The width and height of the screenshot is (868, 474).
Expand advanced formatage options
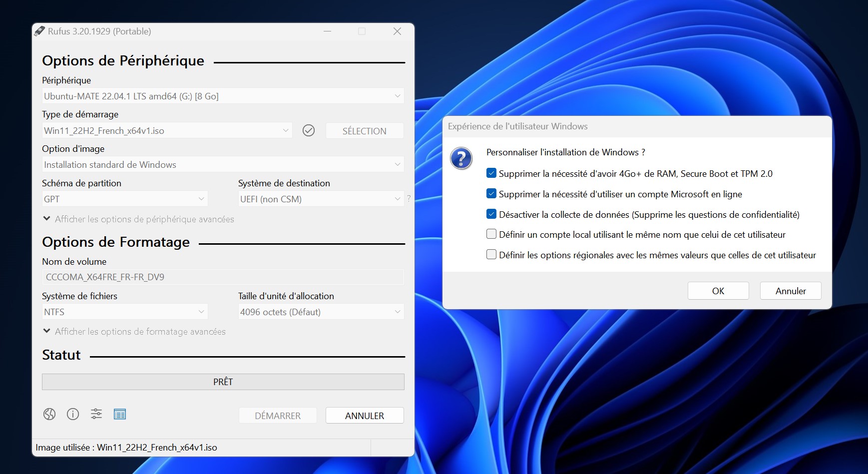coord(134,331)
